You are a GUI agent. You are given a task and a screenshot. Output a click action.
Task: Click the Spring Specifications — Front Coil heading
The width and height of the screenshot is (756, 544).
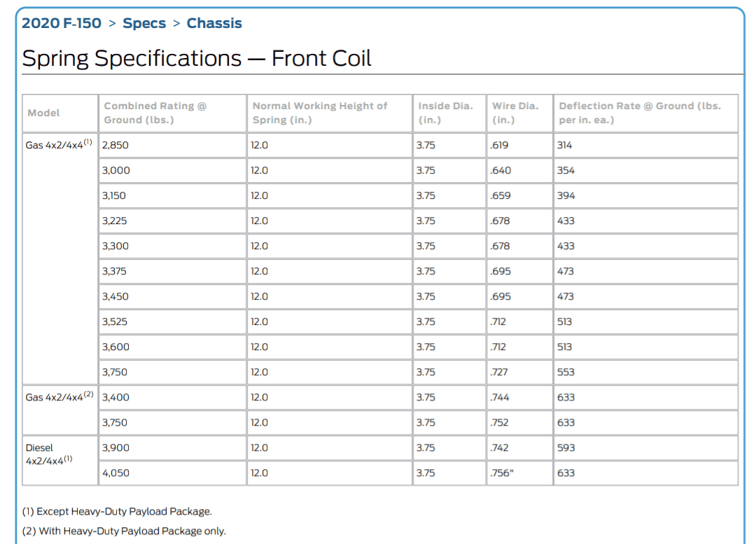click(x=197, y=58)
